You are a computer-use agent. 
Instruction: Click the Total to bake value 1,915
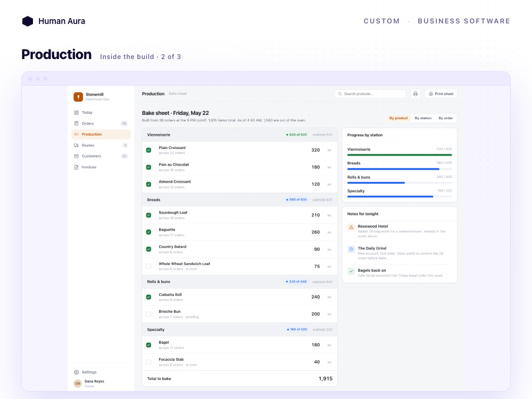(326, 379)
